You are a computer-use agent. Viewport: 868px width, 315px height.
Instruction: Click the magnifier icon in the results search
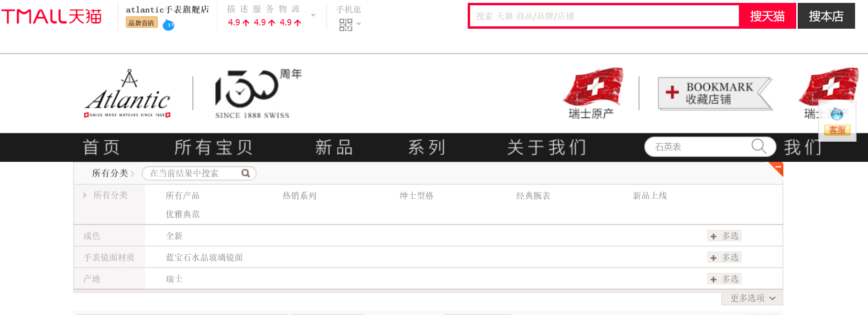[246, 173]
